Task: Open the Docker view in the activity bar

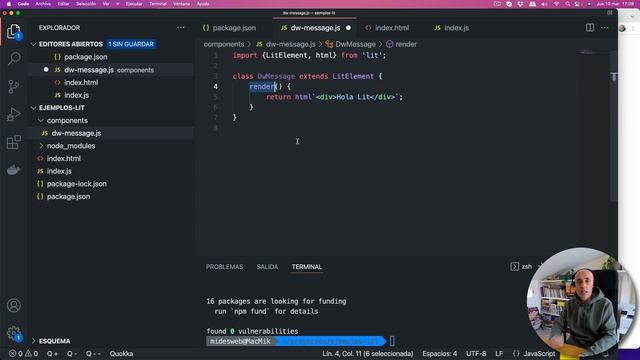Action: [x=14, y=170]
